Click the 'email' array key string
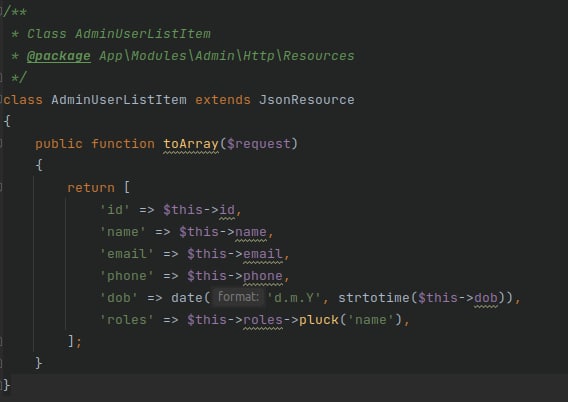This screenshot has width=568, height=402. 126,254
